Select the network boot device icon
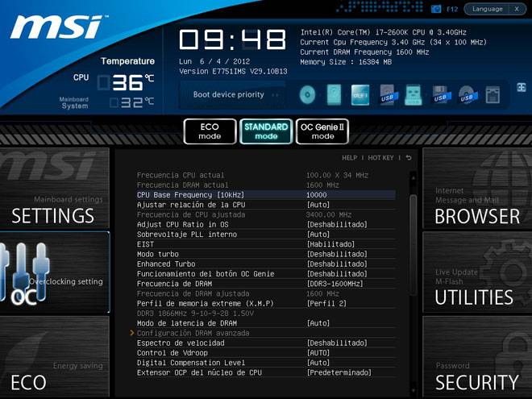Screen dimensions: 532x399 [493, 94]
